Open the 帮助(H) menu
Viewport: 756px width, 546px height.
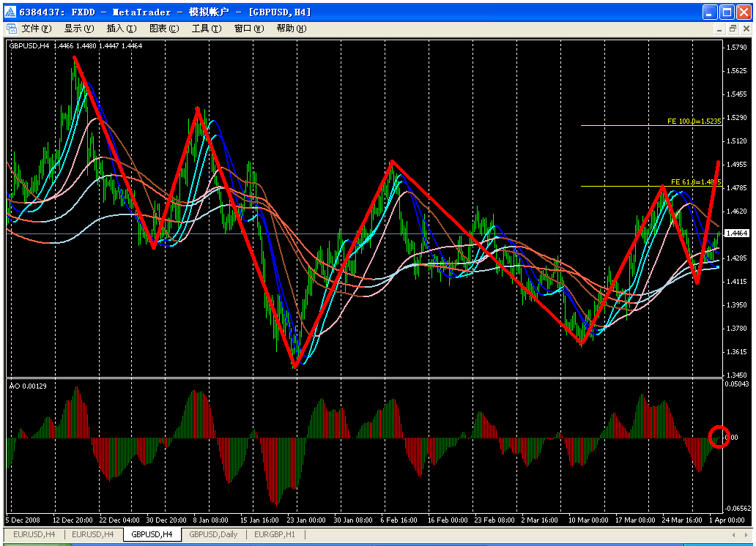pos(291,29)
